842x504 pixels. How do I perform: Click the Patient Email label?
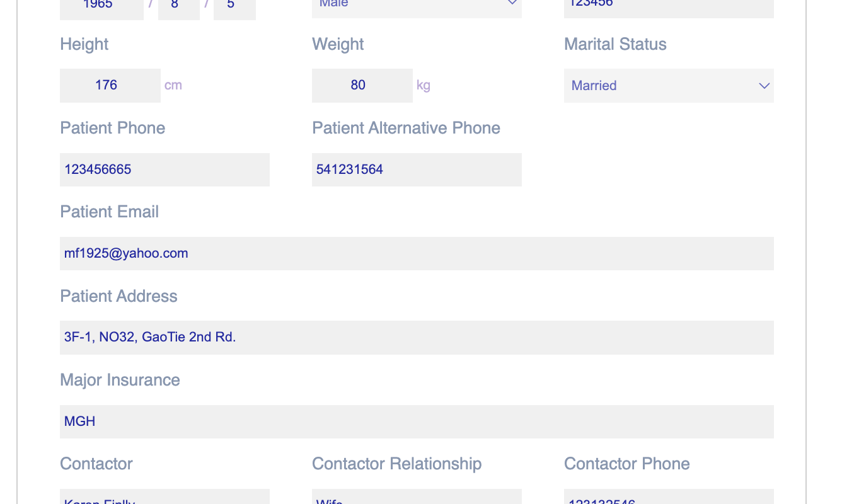click(x=109, y=212)
